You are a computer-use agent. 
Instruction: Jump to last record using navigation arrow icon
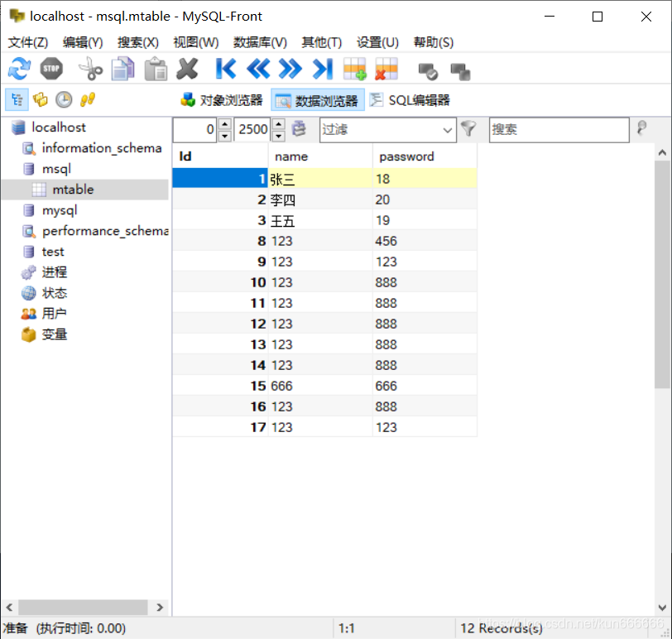click(323, 69)
